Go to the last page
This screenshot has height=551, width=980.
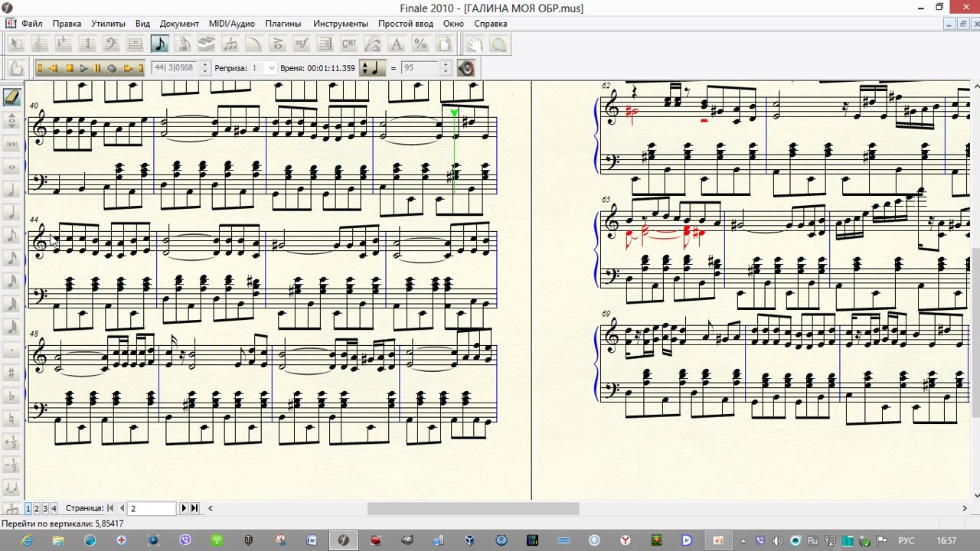click(194, 508)
